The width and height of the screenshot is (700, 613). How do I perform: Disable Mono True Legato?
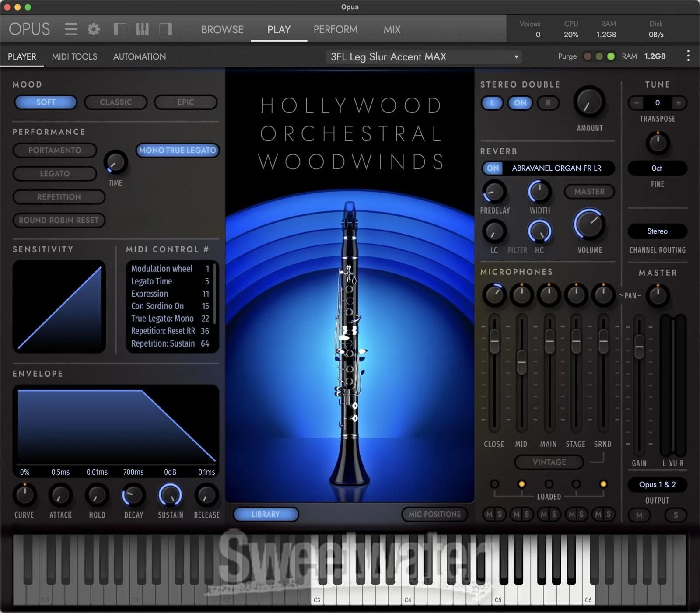[x=178, y=150]
